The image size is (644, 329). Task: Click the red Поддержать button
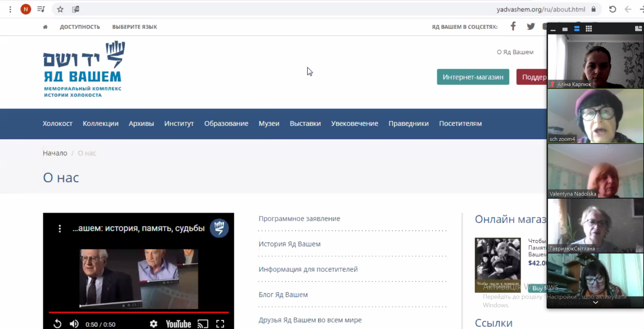[532, 77]
